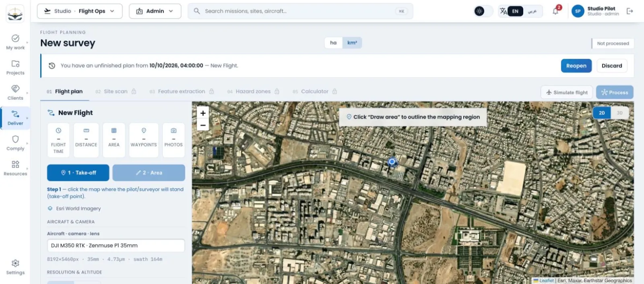This screenshot has height=284, width=644.
Task: Click the Draw area hint banner
Action: [x=413, y=117]
